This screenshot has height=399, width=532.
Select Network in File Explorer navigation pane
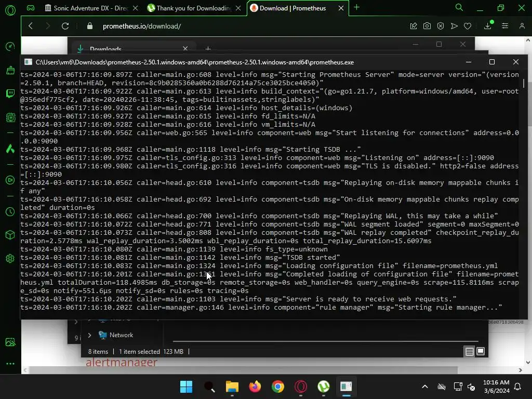(121, 335)
